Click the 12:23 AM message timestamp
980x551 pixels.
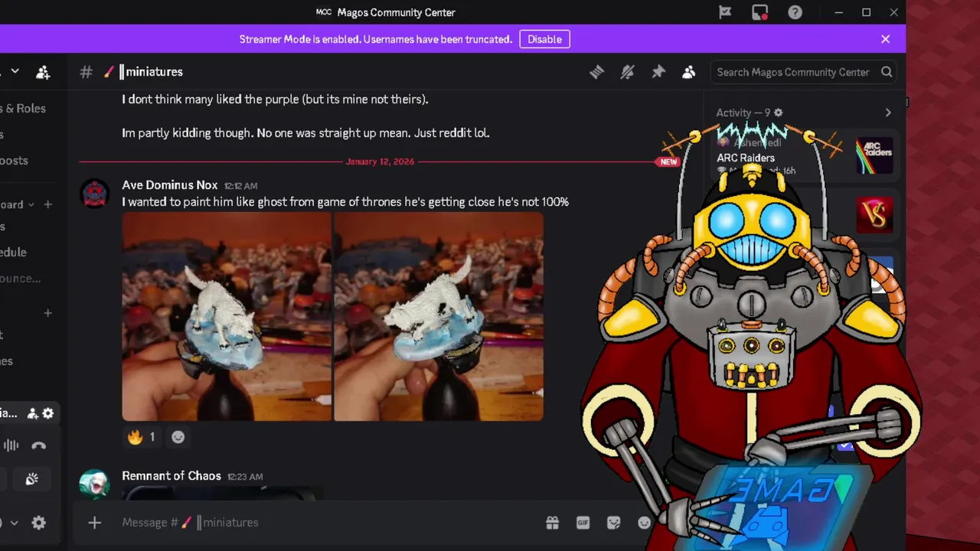pyautogui.click(x=245, y=477)
